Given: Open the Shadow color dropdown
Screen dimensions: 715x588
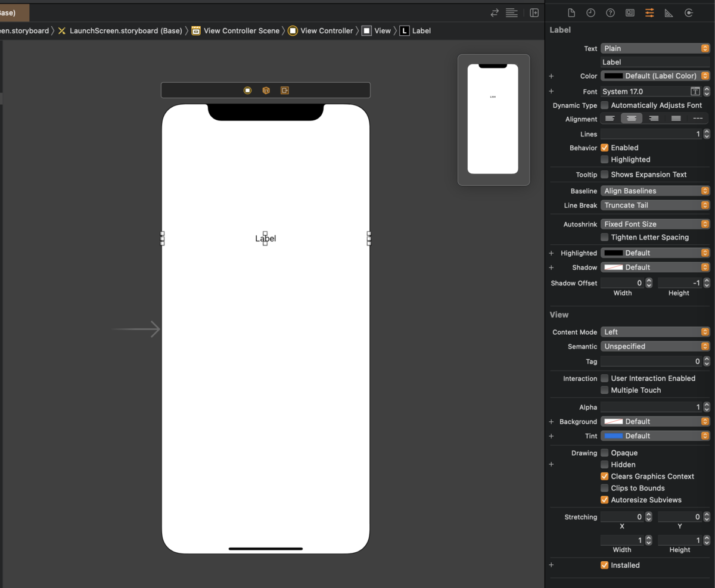Looking at the screenshot, I should 655,267.
